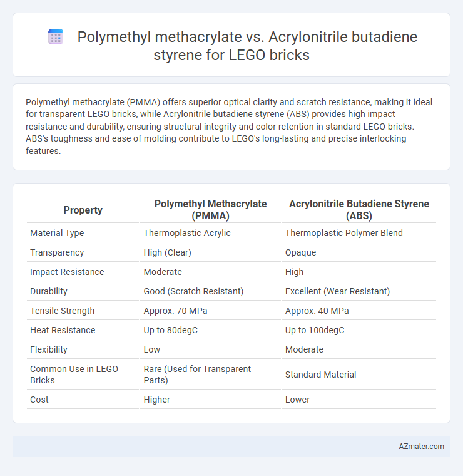Click the 'Lower' cost cell
The height and width of the screenshot is (476, 463).
coord(297,400)
